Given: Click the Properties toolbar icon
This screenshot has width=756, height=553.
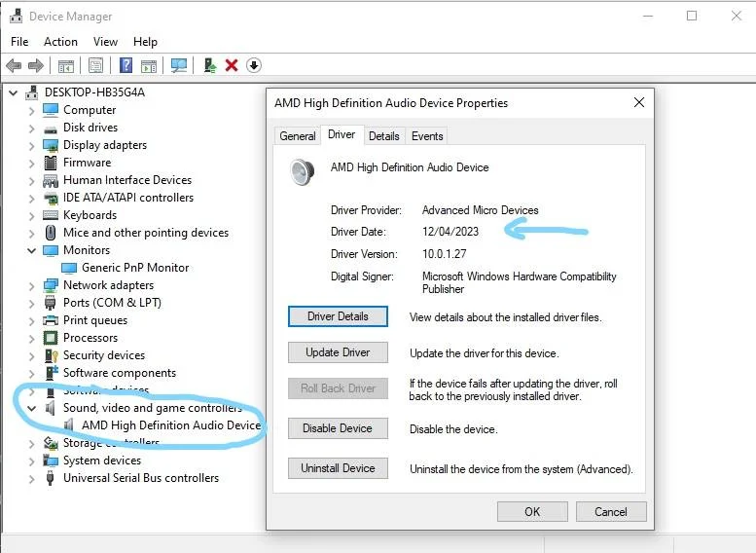Looking at the screenshot, I should coord(95,65).
